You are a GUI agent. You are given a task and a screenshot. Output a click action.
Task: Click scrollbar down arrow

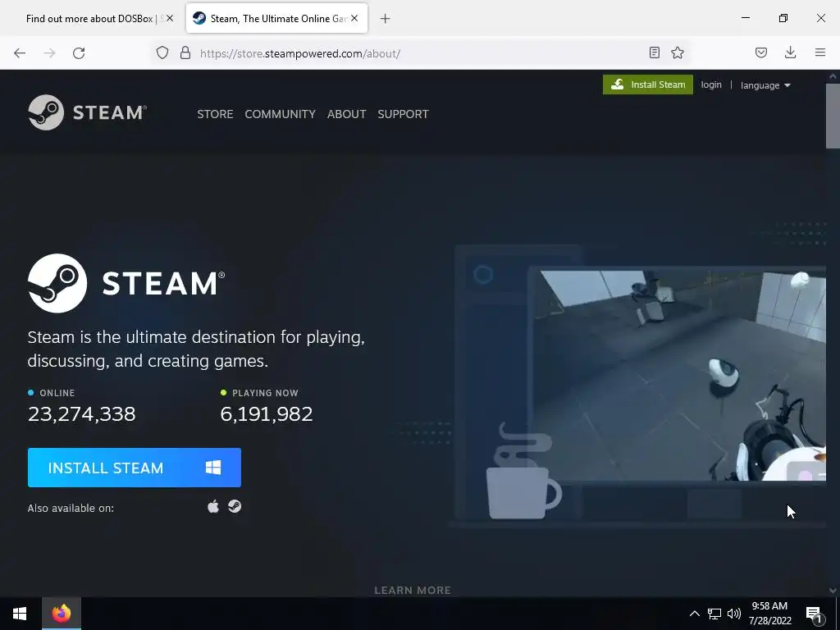click(833, 591)
